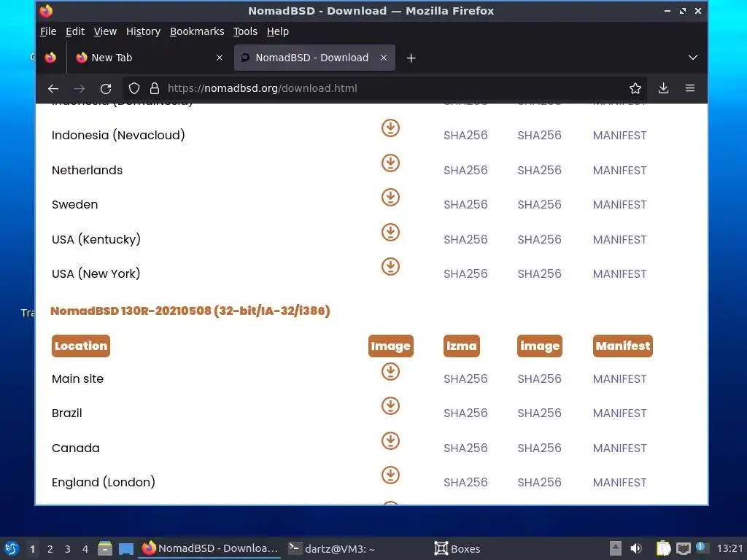
Task: Reload the current page
Action: pyautogui.click(x=106, y=88)
